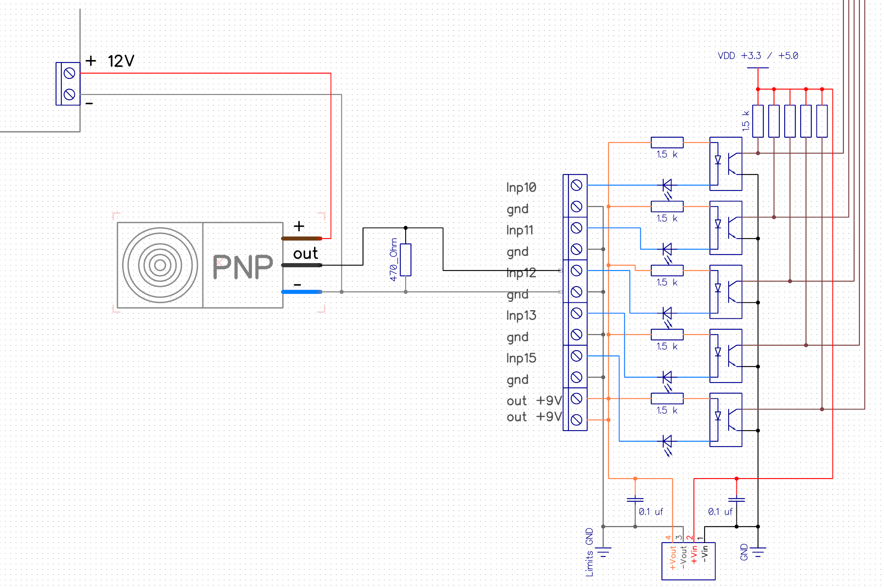Click the PNP text label
This screenshot has height=588, width=884.
[242, 267]
